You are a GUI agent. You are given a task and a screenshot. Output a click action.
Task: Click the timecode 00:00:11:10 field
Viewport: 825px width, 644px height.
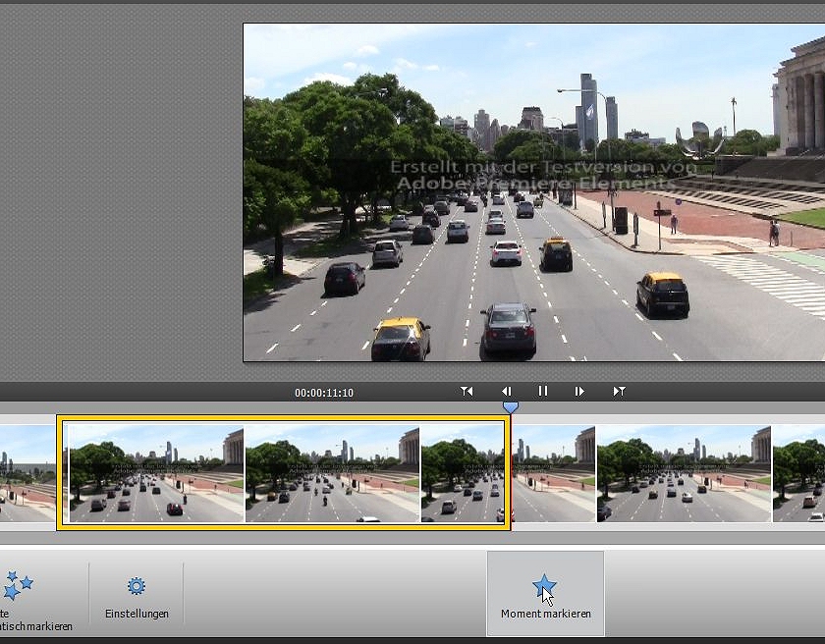click(x=324, y=393)
